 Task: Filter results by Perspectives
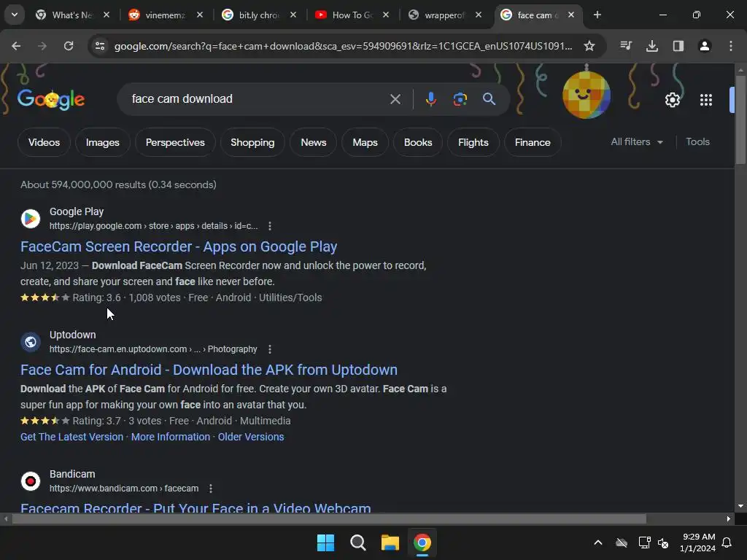(x=175, y=142)
